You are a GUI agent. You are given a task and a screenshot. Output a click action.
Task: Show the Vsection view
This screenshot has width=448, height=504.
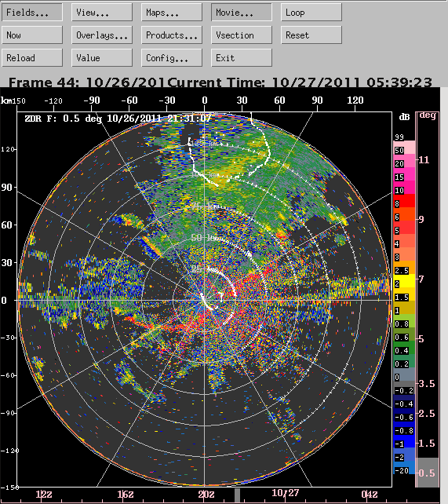241,35
